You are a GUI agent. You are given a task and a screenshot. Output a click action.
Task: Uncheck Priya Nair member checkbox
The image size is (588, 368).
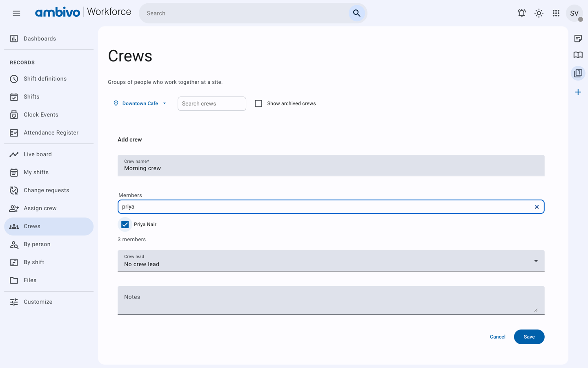125,224
